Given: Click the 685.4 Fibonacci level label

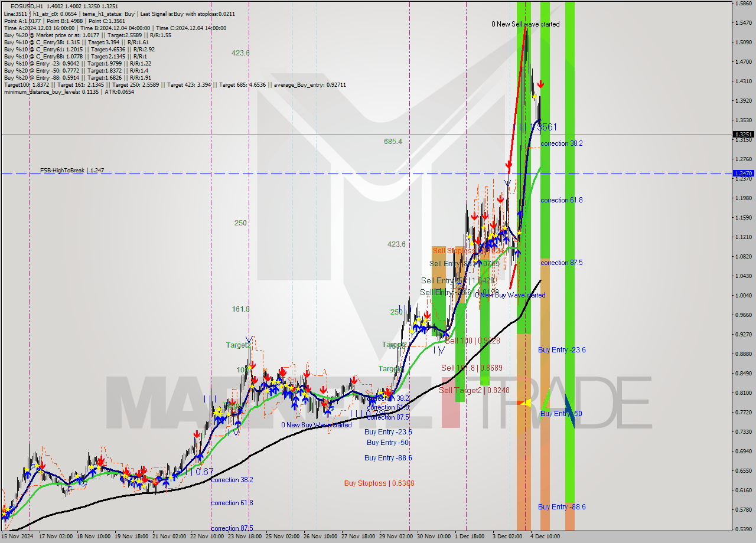Looking at the screenshot, I should tap(393, 142).
